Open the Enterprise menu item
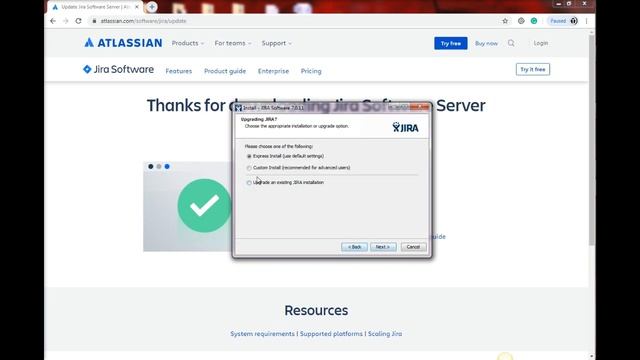This screenshot has height=360, width=640. click(273, 71)
